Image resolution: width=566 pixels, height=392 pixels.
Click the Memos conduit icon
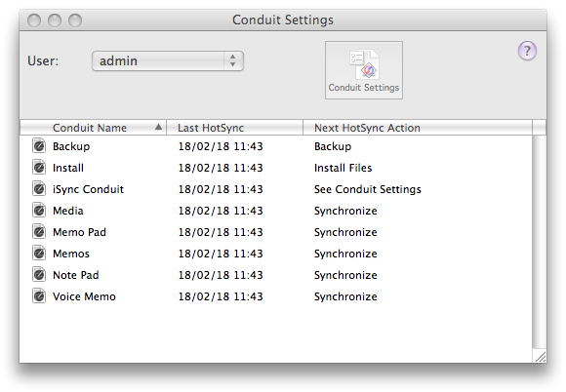pos(39,254)
